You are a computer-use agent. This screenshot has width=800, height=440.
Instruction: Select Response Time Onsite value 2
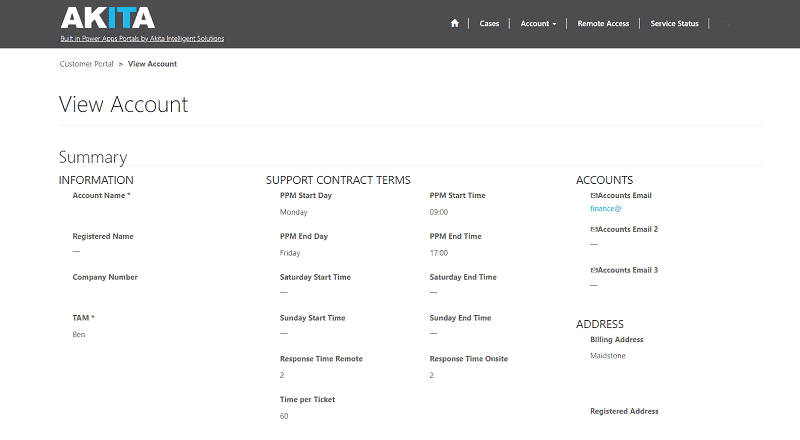pyautogui.click(x=432, y=375)
